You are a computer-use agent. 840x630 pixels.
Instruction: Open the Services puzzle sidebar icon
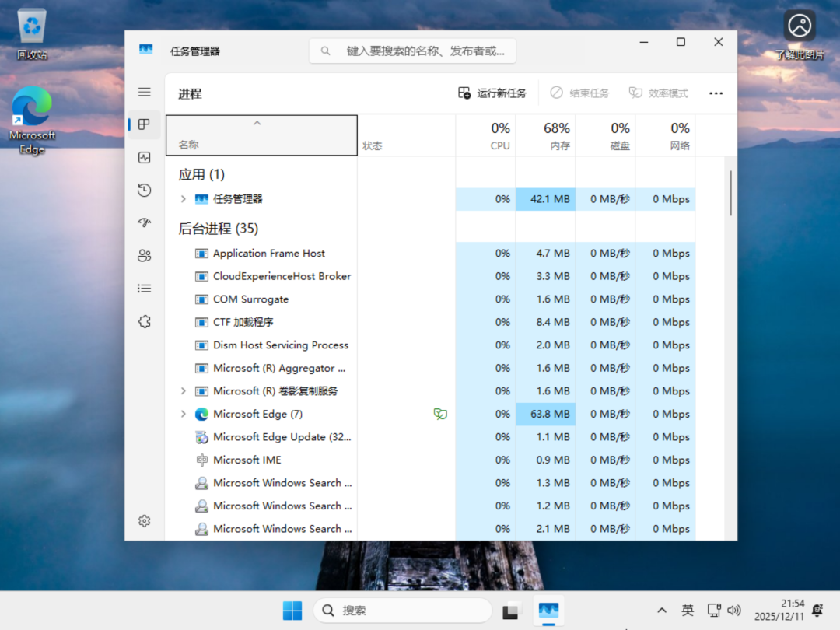click(144, 321)
